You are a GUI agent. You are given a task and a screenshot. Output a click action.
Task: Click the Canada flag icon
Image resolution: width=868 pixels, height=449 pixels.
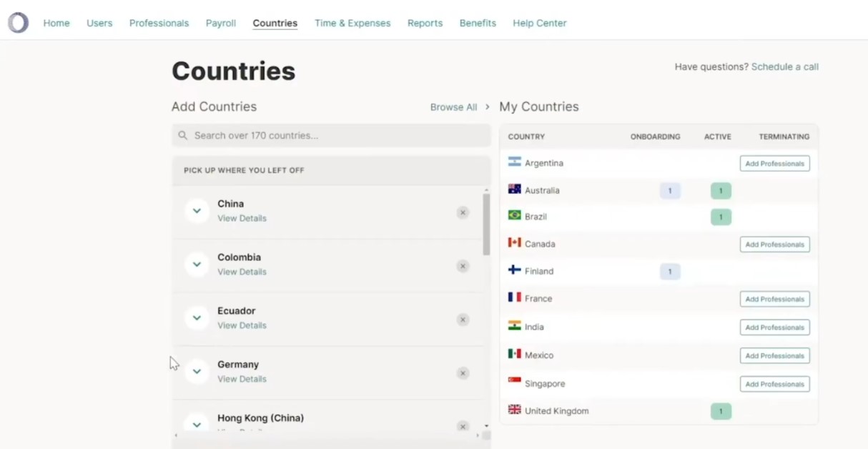[514, 242]
